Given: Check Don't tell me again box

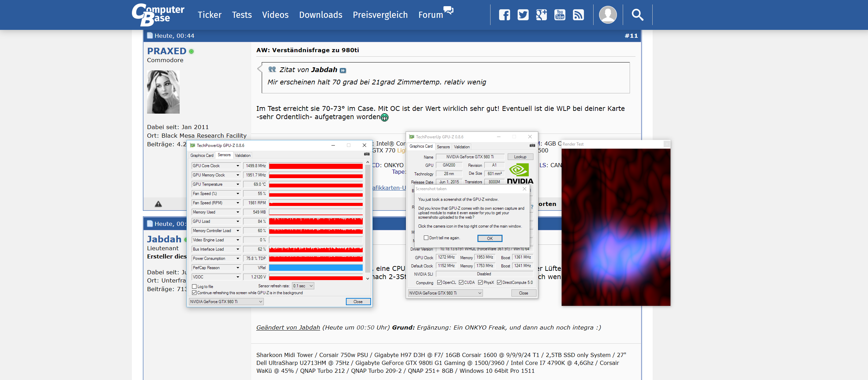Looking at the screenshot, I should pyautogui.click(x=426, y=238).
